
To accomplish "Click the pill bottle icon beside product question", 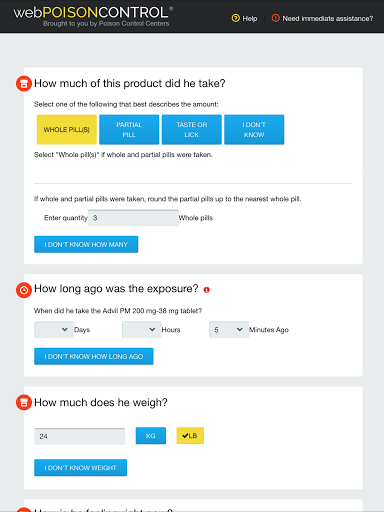I will coord(24,84).
